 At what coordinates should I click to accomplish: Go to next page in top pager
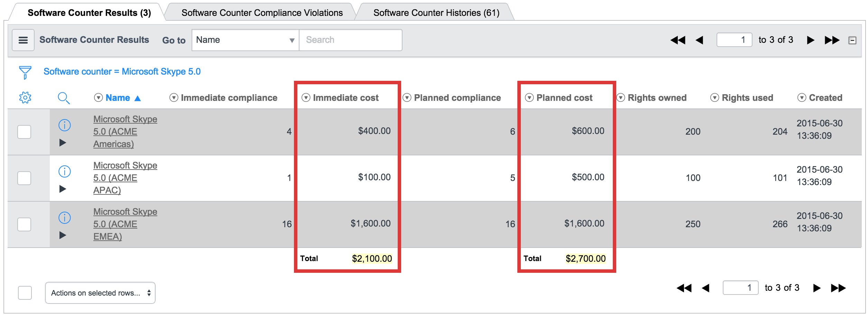click(x=810, y=40)
